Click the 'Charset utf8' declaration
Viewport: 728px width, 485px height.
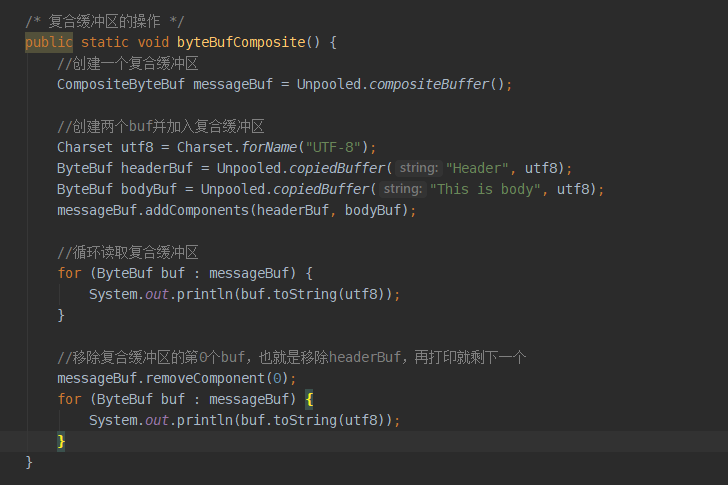coord(105,147)
